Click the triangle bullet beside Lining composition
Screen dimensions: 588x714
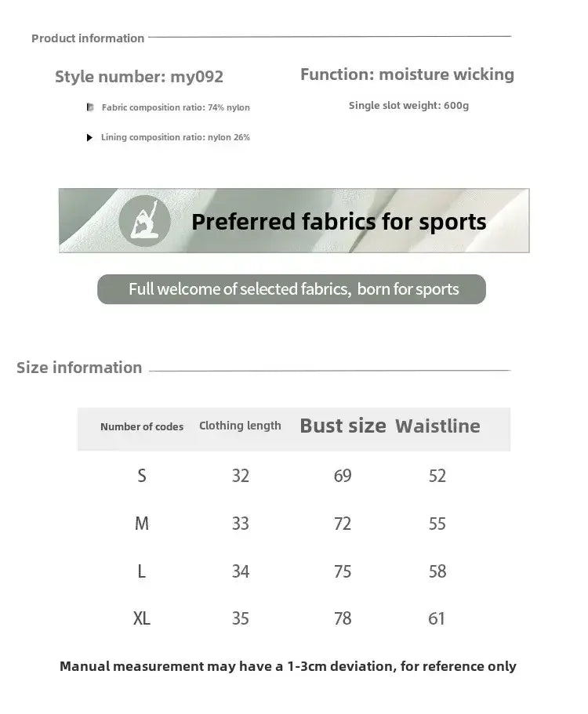tap(90, 137)
